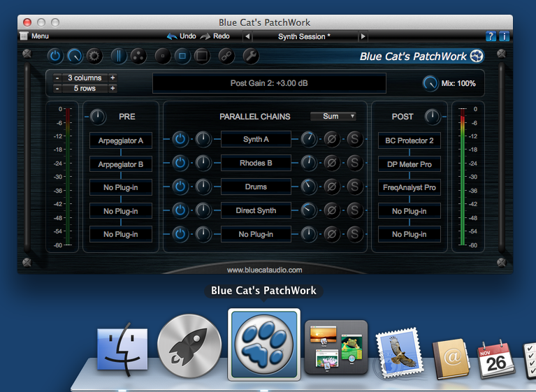
Task: Click the POST gain knob
Action: (x=433, y=117)
